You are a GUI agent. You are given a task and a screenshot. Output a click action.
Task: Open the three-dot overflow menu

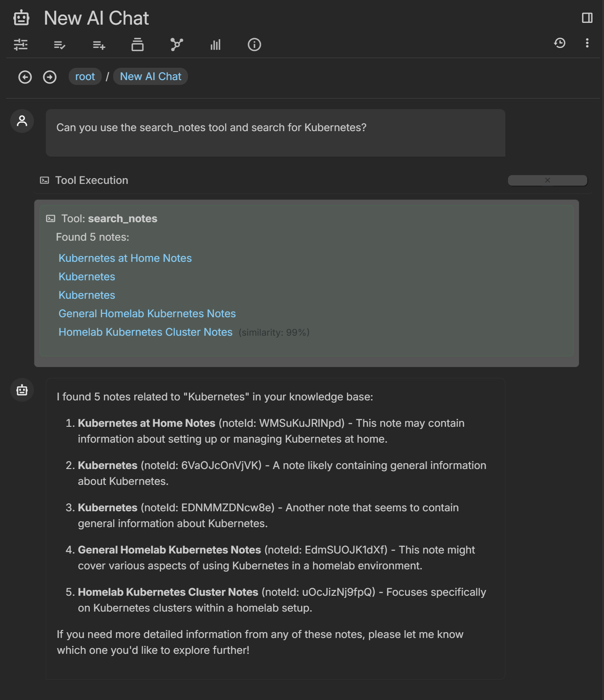pyautogui.click(x=586, y=43)
